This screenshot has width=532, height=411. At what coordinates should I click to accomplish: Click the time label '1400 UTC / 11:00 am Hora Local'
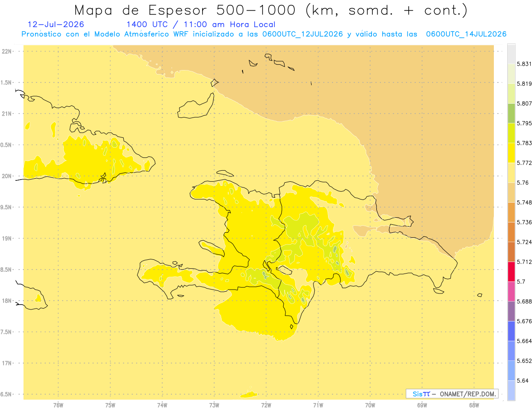(x=201, y=25)
